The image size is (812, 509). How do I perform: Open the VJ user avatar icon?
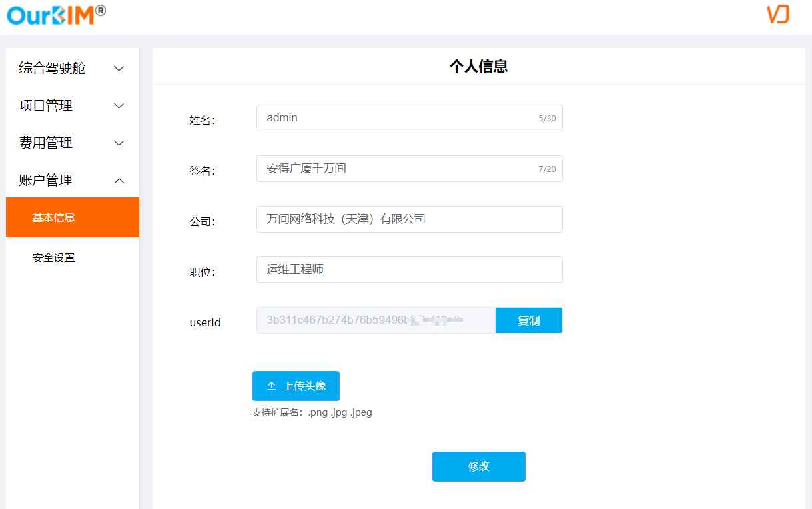click(778, 15)
